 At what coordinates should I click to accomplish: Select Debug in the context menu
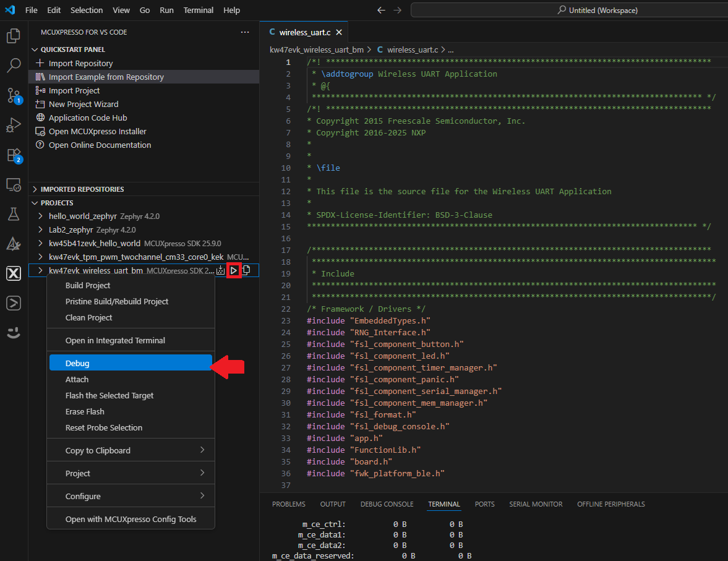point(77,363)
